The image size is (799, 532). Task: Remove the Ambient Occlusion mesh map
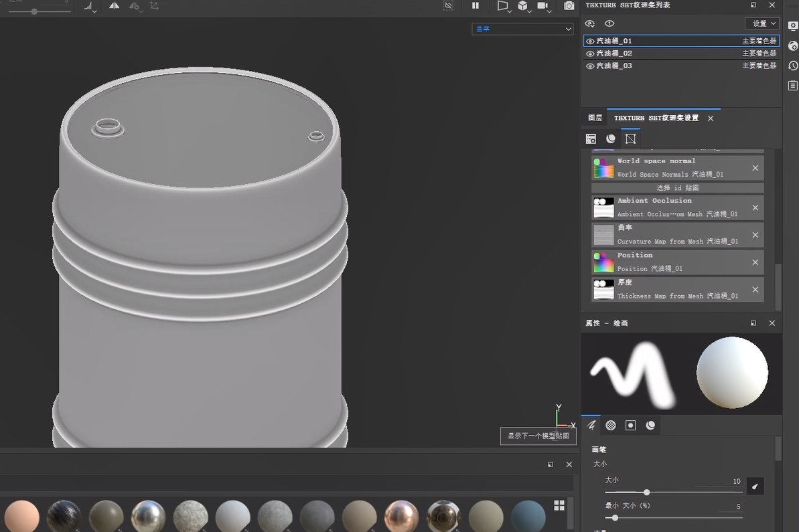click(x=755, y=207)
